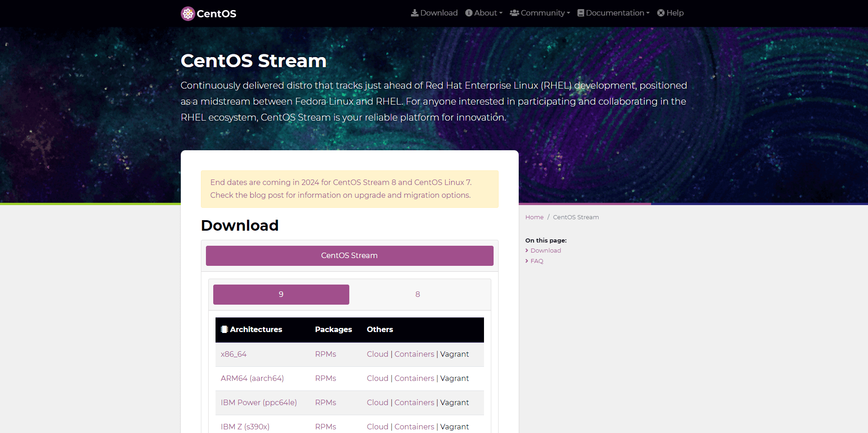Switch to version 9 tab
This screenshot has width=868, height=433.
coord(281,295)
